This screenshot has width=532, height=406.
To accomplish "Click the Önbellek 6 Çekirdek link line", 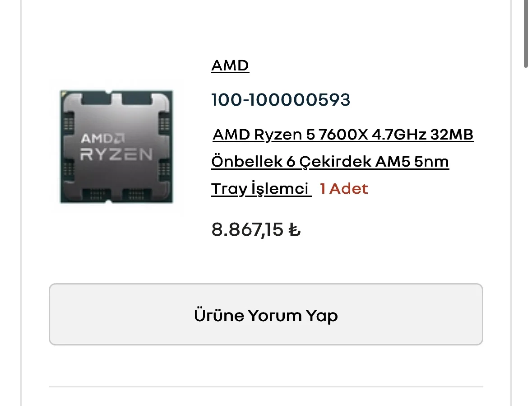I will (x=329, y=162).
